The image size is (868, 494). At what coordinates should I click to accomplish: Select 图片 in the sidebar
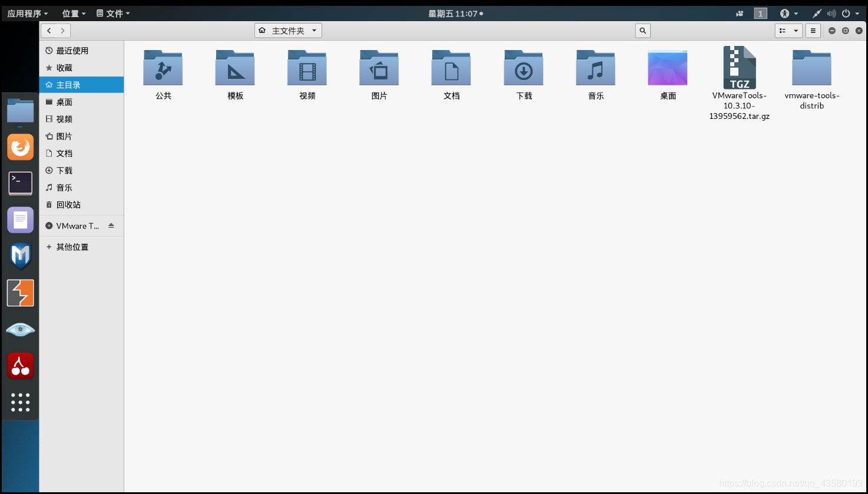click(81, 136)
